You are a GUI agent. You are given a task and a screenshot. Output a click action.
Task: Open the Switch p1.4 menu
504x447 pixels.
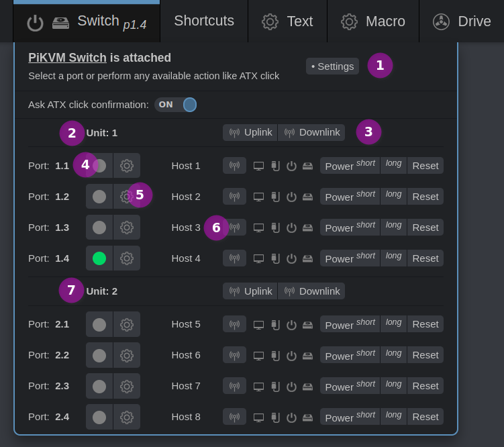click(x=87, y=21)
